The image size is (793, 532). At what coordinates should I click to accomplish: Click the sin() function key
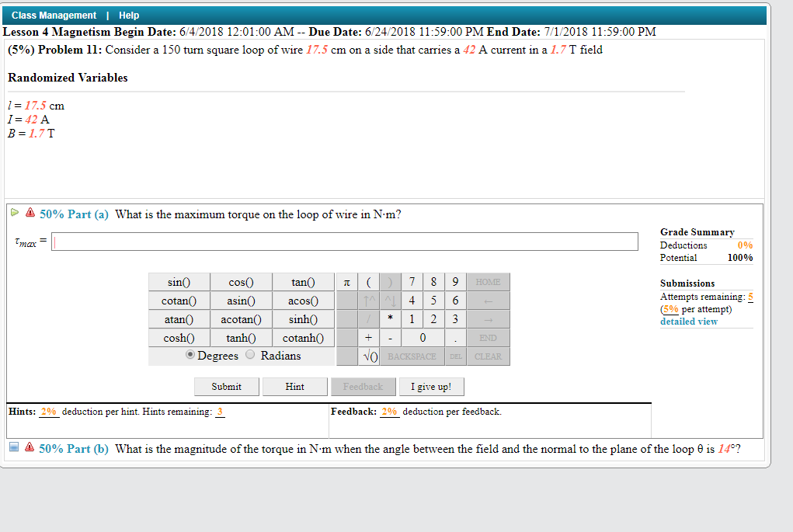[x=179, y=282]
